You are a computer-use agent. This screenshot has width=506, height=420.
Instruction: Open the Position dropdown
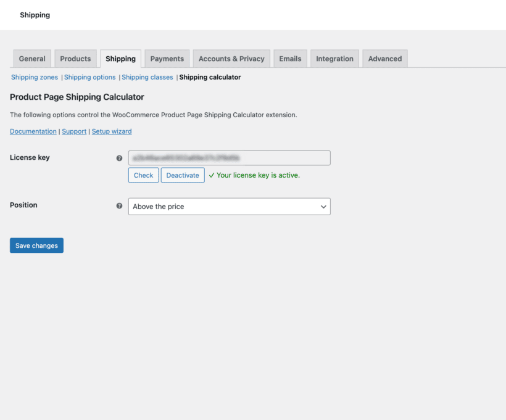(229, 206)
